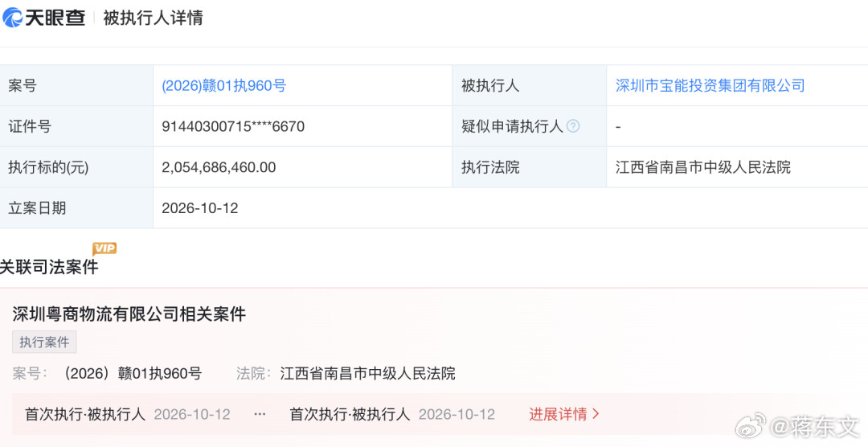
Task: Select execution amount 2,054,686,460.00
Action: 219,167
